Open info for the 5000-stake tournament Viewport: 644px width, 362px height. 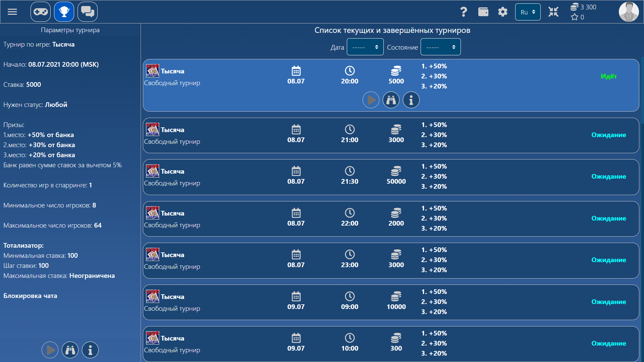[x=411, y=100]
